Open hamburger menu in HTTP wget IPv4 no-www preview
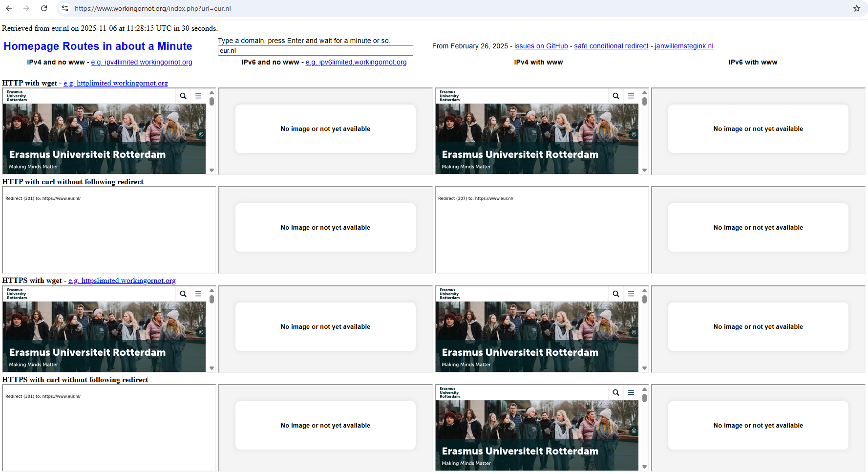 (198, 96)
